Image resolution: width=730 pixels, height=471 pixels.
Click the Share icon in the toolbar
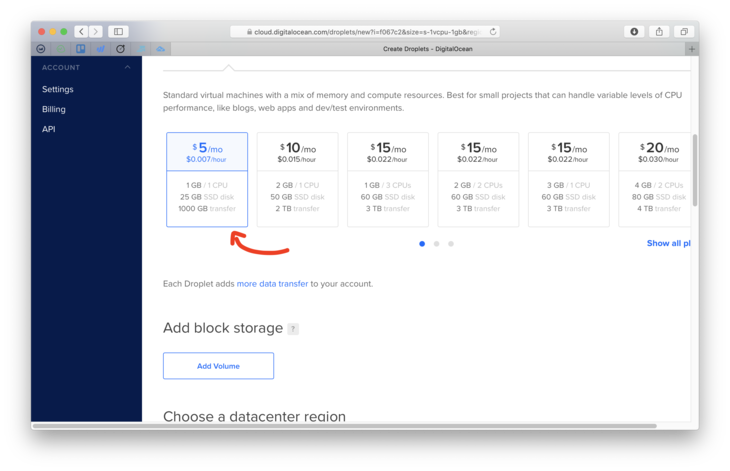[659, 32]
